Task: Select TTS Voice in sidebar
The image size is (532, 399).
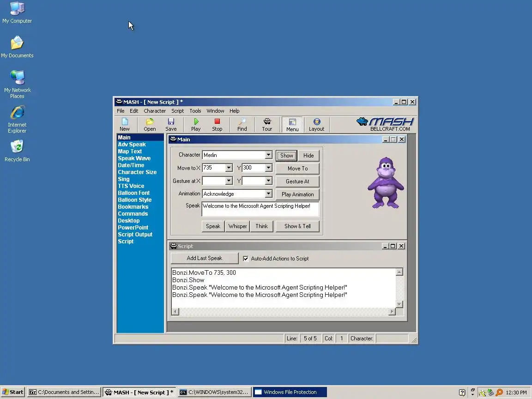Action: click(x=131, y=186)
